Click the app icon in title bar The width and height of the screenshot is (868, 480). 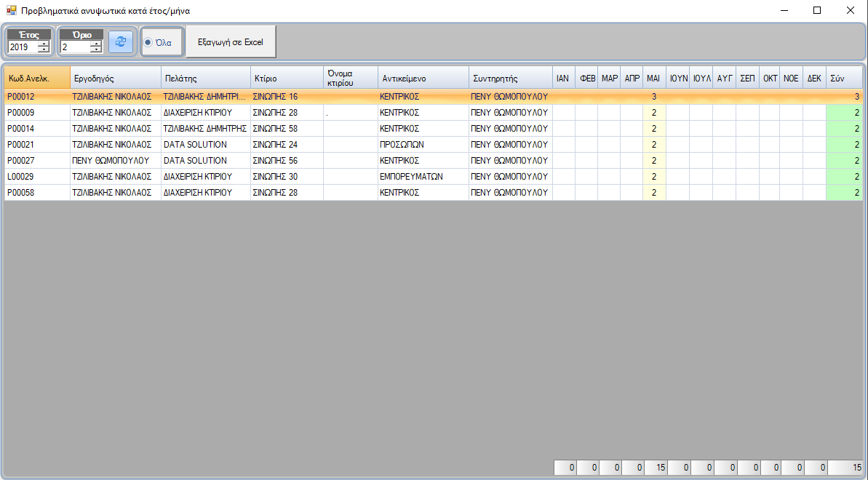pyautogui.click(x=11, y=11)
